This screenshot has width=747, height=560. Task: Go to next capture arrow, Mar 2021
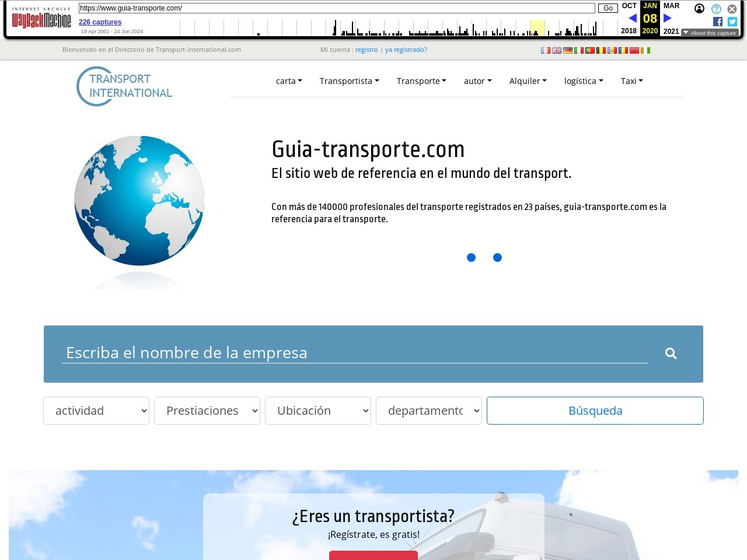point(668,18)
